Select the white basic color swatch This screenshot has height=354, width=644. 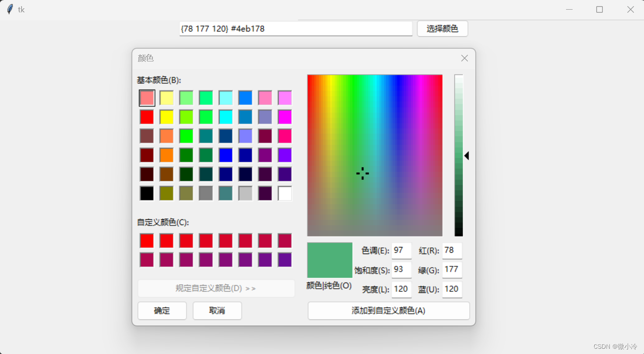pyautogui.click(x=285, y=193)
